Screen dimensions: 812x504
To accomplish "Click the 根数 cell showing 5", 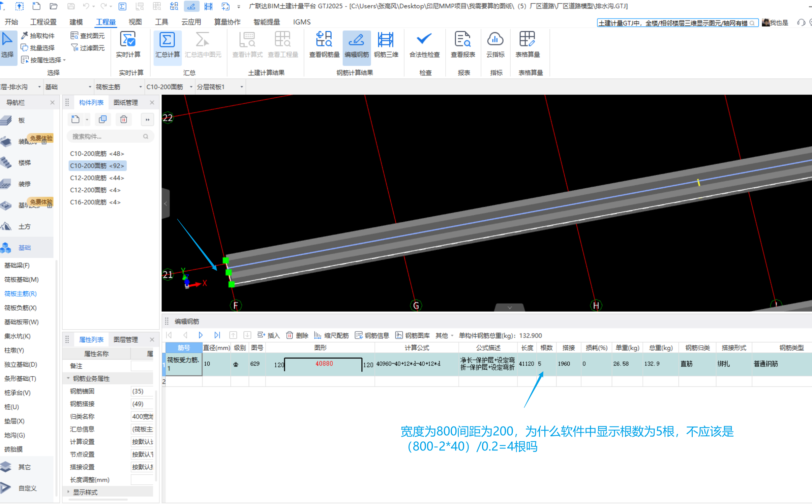I will click(x=546, y=364).
